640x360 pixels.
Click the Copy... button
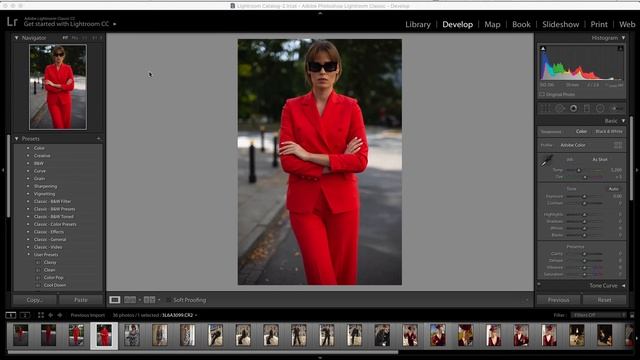(34, 300)
